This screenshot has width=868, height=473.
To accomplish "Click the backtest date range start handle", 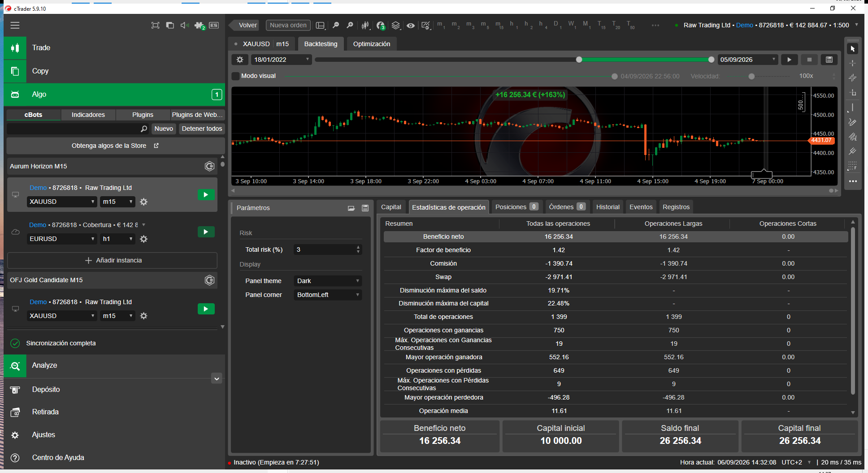I will pyautogui.click(x=579, y=60).
